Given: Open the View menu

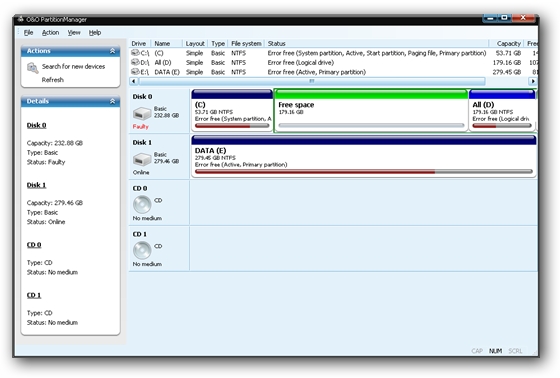Looking at the screenshot, I should click(x=74, y=33).
